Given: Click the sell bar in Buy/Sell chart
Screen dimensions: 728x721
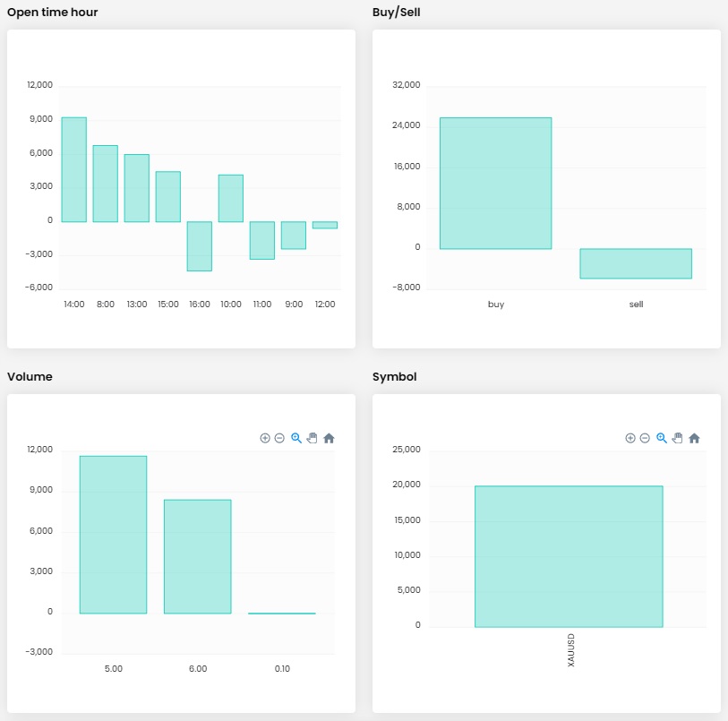Looking at the screenshot, I should point(636,263).
